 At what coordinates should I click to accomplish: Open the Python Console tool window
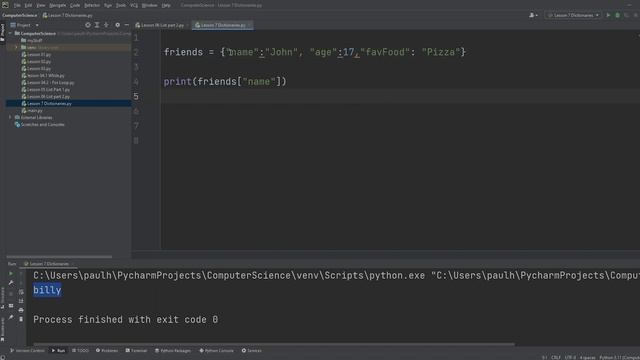tap(216, 351)
